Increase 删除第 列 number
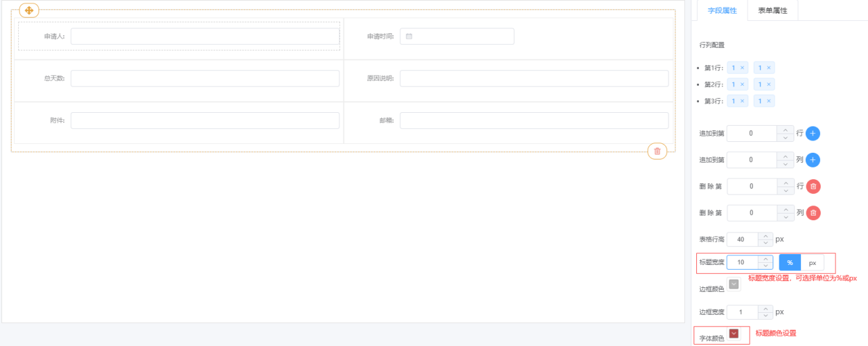The height and width of the screenshot is (346, 868). pyautogui.click(x=785, y=209)
